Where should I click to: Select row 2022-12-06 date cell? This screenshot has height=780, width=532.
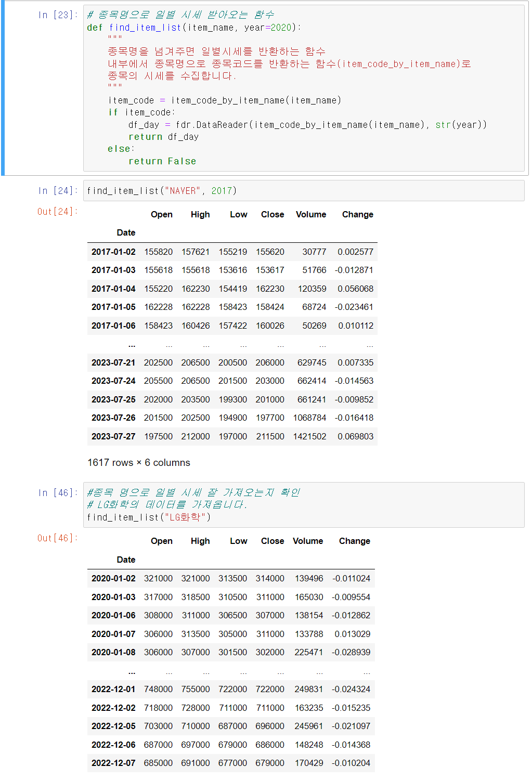tap(113, 745)
